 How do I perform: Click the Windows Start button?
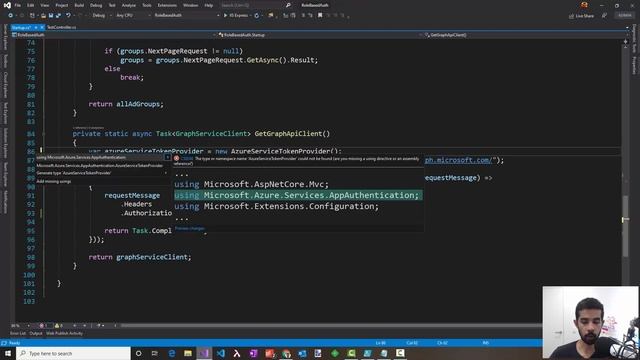click(x=8, y=353)
